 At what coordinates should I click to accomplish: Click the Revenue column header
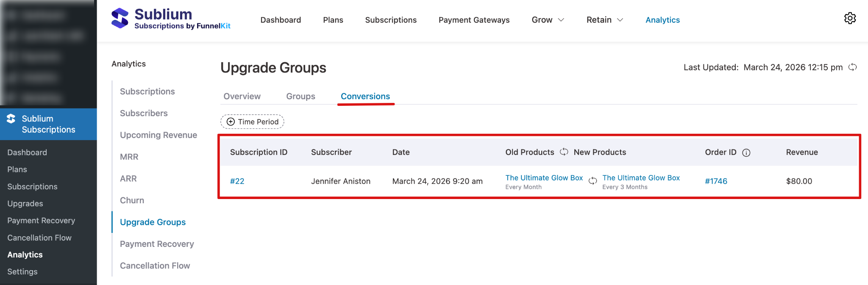(802, 152)
